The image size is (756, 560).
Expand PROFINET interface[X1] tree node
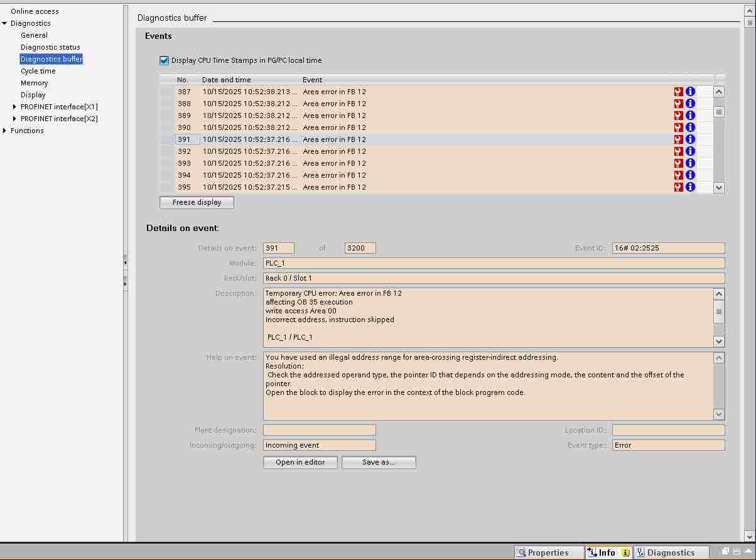pos(15,107)
